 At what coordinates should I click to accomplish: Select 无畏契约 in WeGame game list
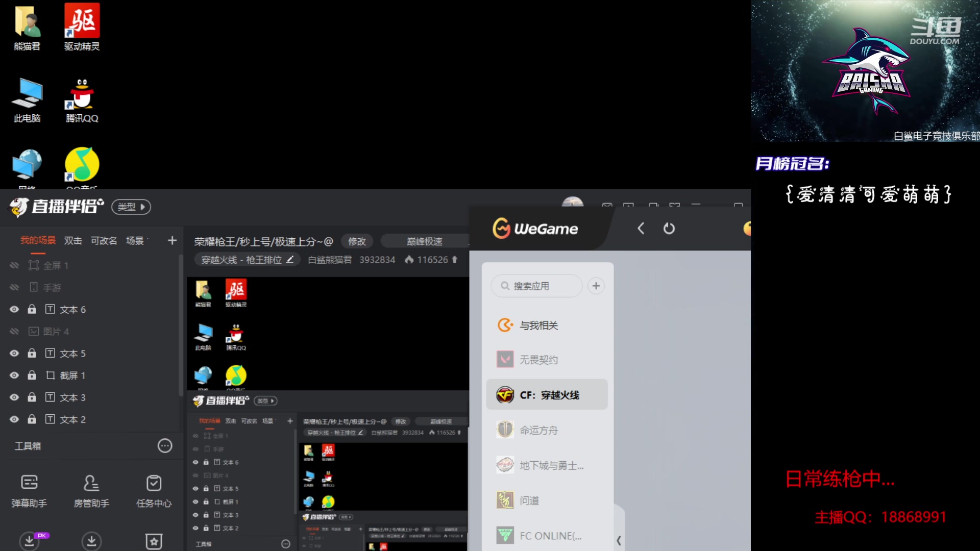[x=547, y=360]
